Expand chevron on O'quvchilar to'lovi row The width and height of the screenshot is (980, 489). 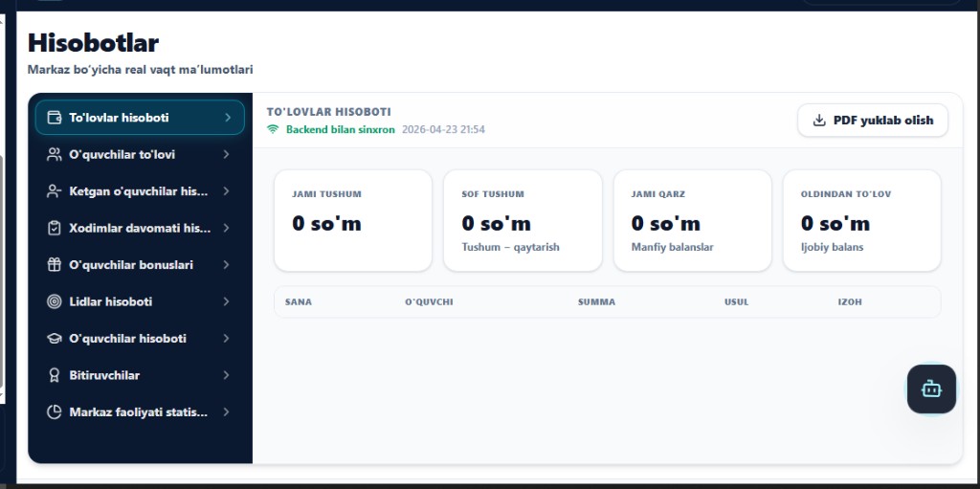coord(226,154)
